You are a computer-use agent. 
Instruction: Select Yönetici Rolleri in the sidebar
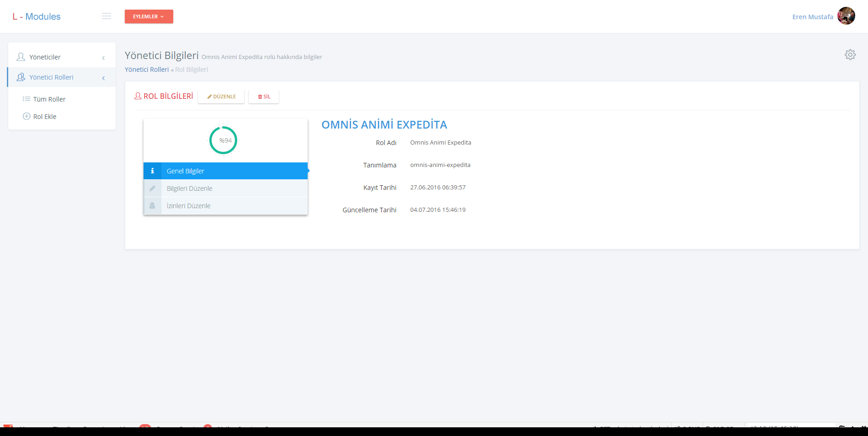coord(62,77)
